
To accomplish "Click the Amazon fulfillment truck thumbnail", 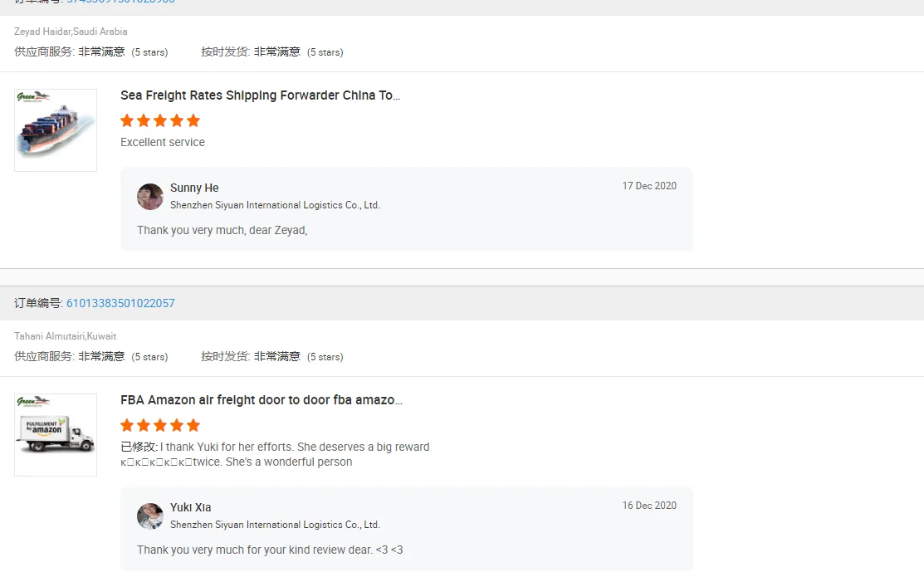I will 56,434.
